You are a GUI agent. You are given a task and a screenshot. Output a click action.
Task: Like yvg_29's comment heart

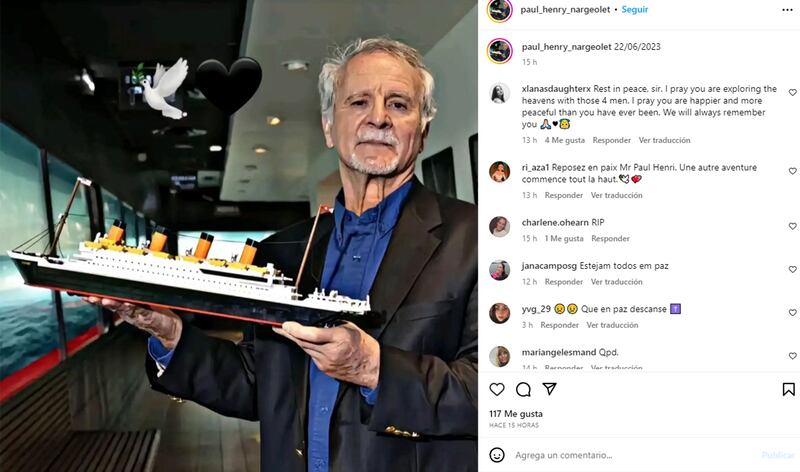tap(792, 312)
